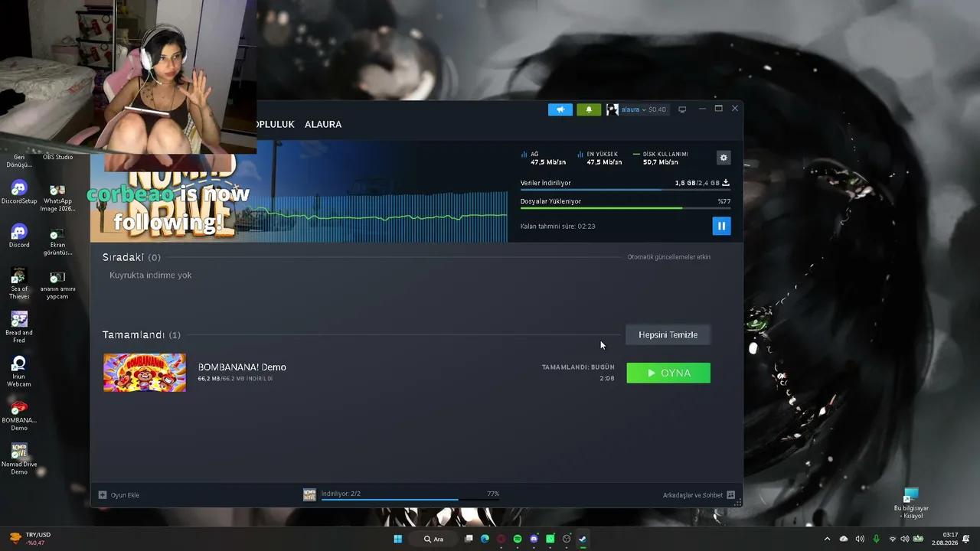980x551 pixels.
Task: Open BOMBANANA! Demo game thumbnail
Action: (145, 373)
